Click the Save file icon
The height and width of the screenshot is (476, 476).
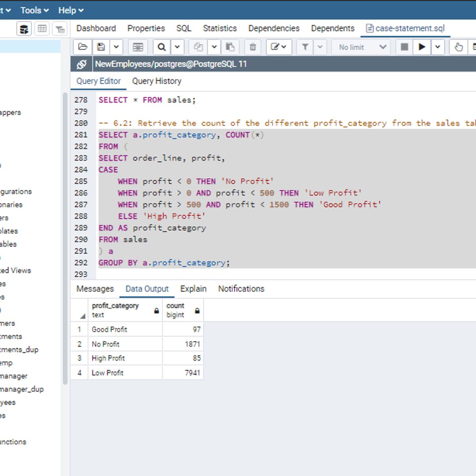(x=101, y=47)
